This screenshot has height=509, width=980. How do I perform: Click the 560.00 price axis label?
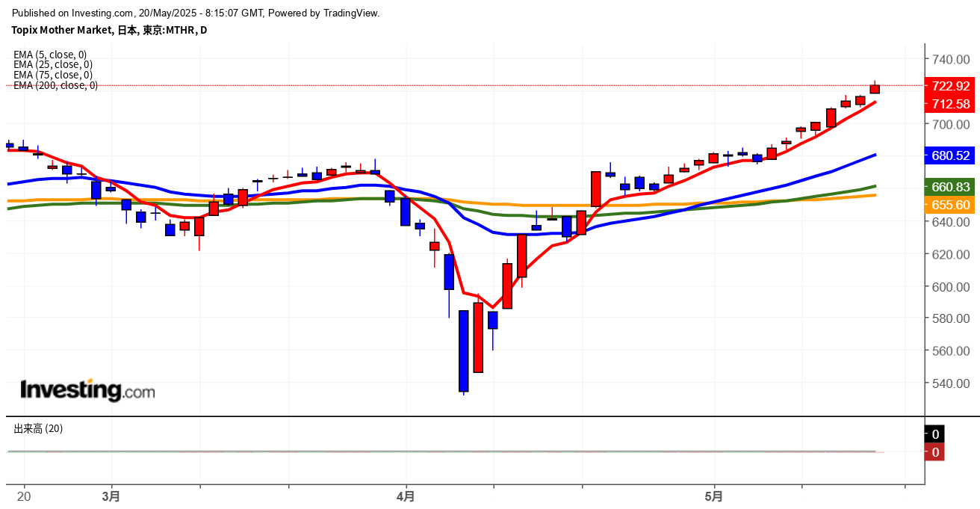click(x=951, y=351)
